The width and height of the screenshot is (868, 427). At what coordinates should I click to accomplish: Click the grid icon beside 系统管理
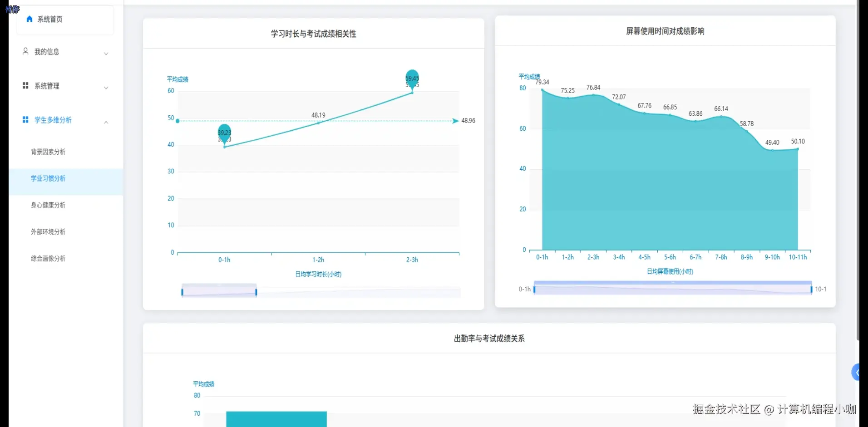[x=25, y=85]
